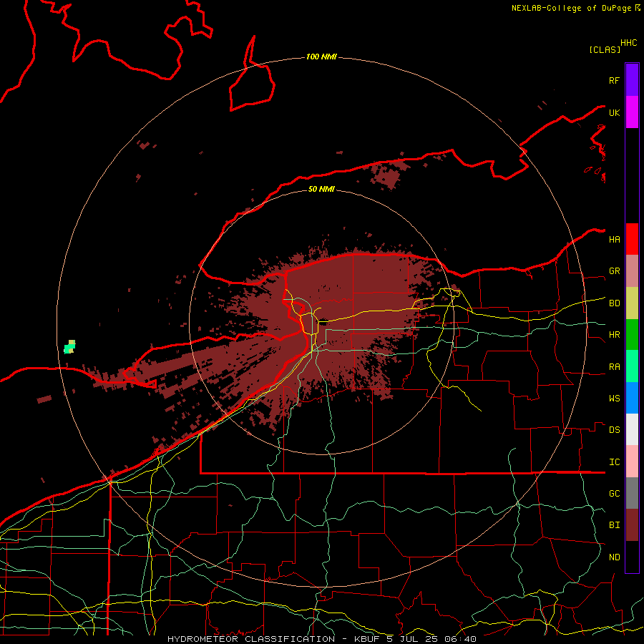Click the UK legend label
The height and width of the screenshot is (644, 644).
(x=615, y=112)
